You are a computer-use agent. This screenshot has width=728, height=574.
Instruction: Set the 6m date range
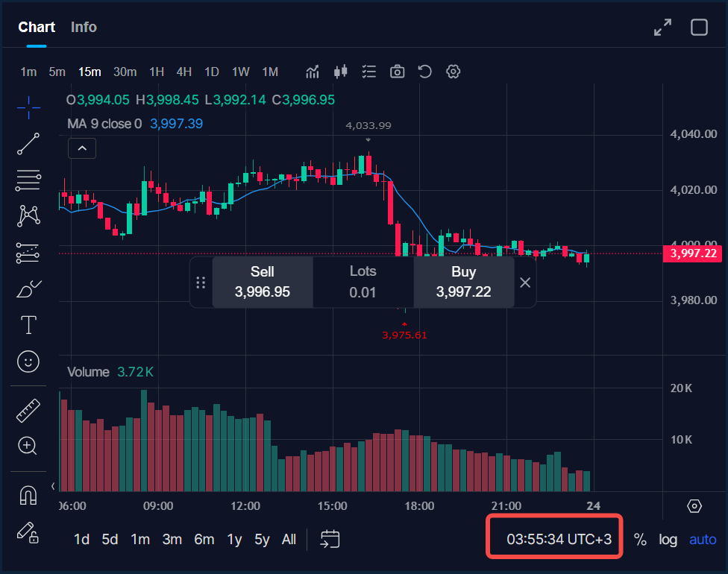204,540
